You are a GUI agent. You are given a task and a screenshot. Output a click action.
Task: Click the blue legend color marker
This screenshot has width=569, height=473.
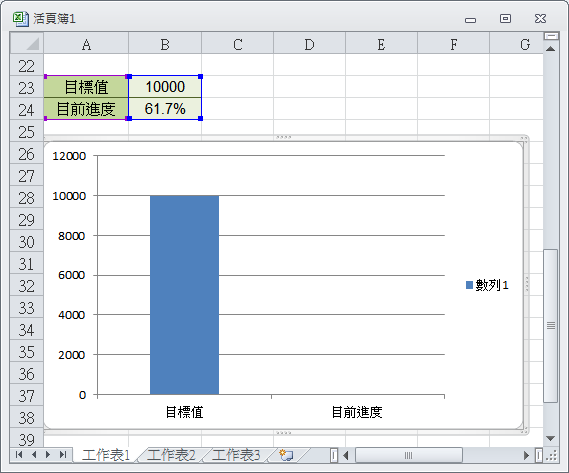469,285
